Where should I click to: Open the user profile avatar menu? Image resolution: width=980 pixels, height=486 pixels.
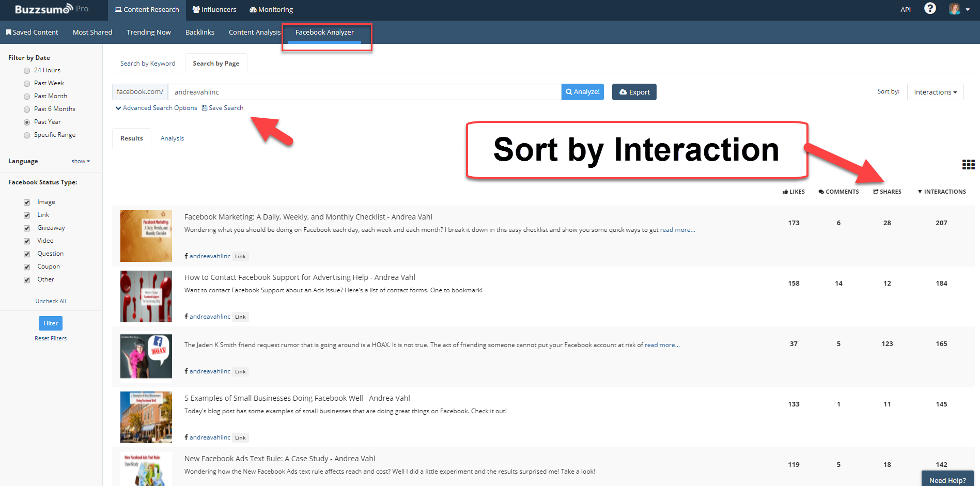tap(959, 9)
